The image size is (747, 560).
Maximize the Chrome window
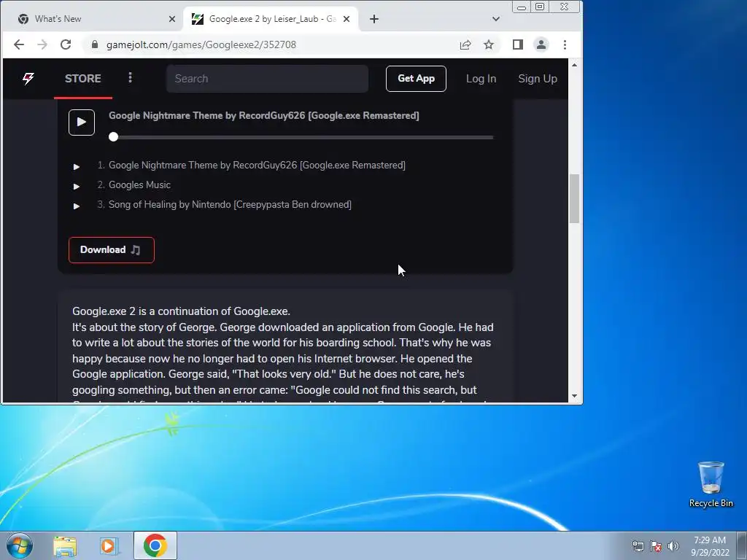point(540,7)
